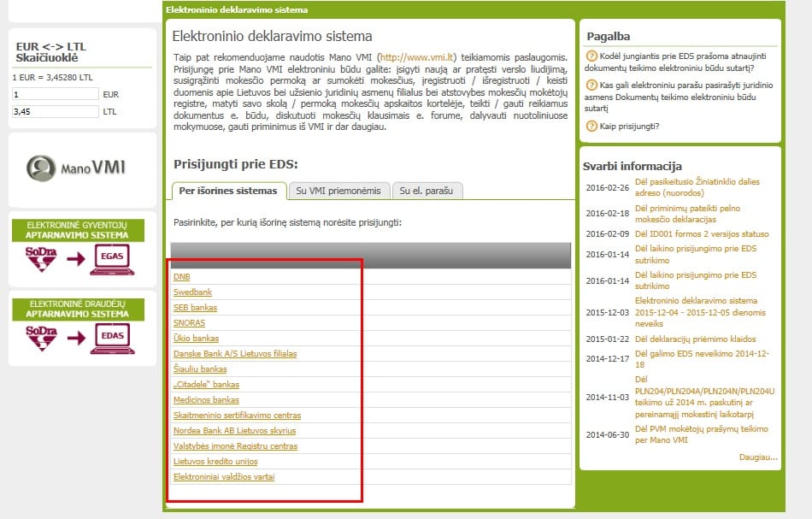The height and width of the screenshot is (519, 812).
Task: Open news 'Dėl galimo EDS neveikimo 2014-12-18'
Action: (703, 359)
